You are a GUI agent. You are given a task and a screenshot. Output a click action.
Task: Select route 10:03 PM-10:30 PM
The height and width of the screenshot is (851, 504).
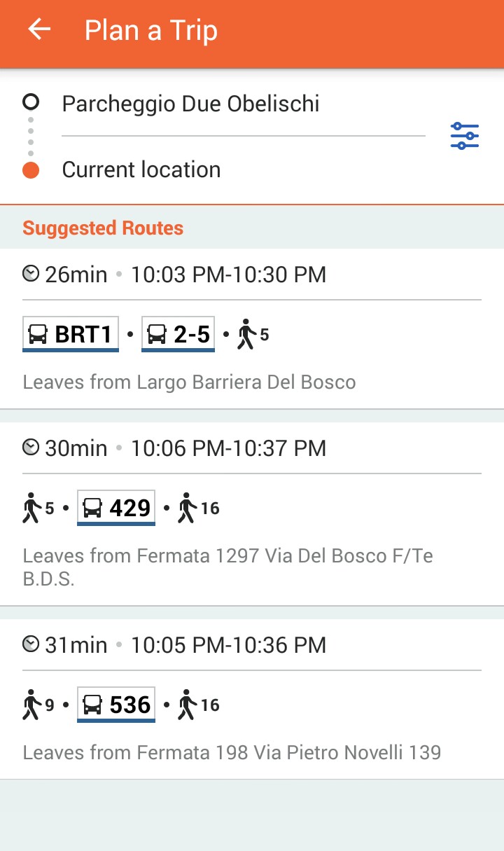pos(228,275)
